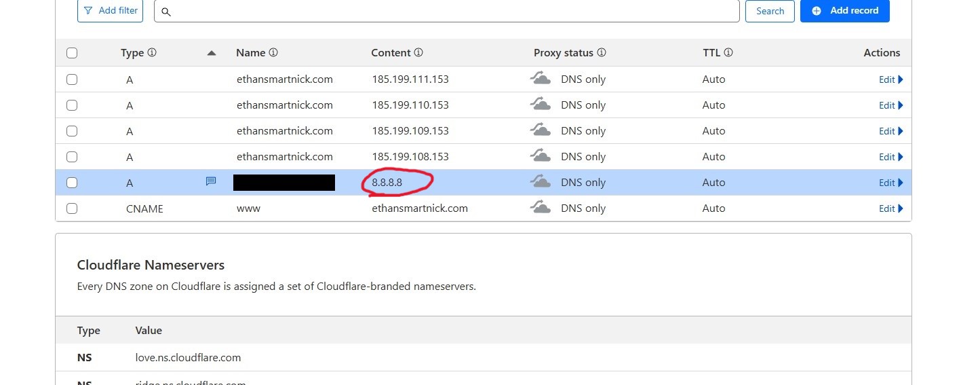Viewport: 980px width, 385px height.
Task: Edit the 185.199.109.153 A record
Action: (891, 131)
